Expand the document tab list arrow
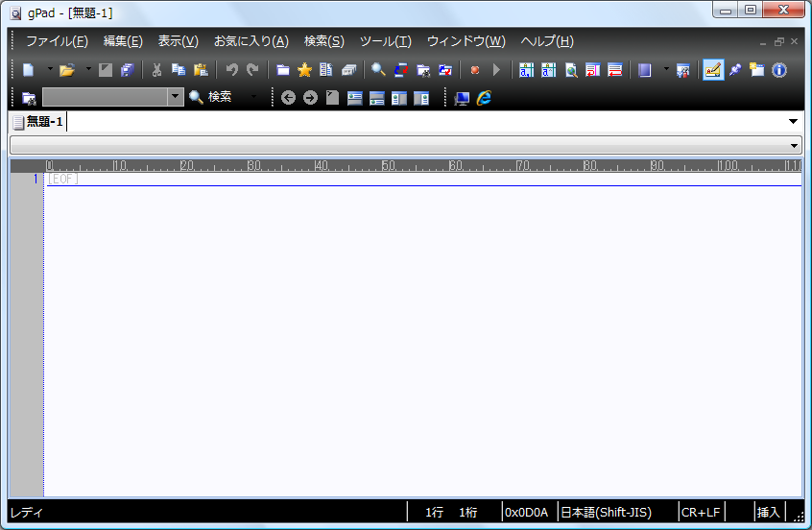 (x=793, y=122)
